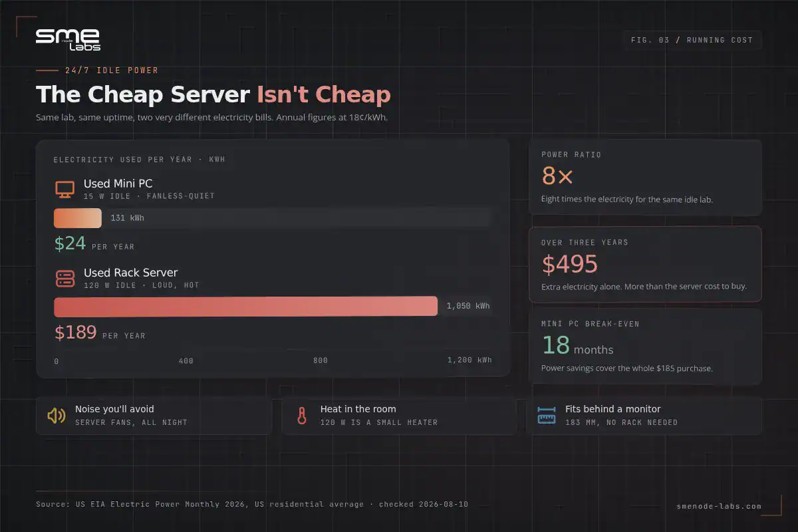798x532 pixels.
Task: Click the 120 W IS A SMALL HEATER caption
Action: (x=379, y=422)
